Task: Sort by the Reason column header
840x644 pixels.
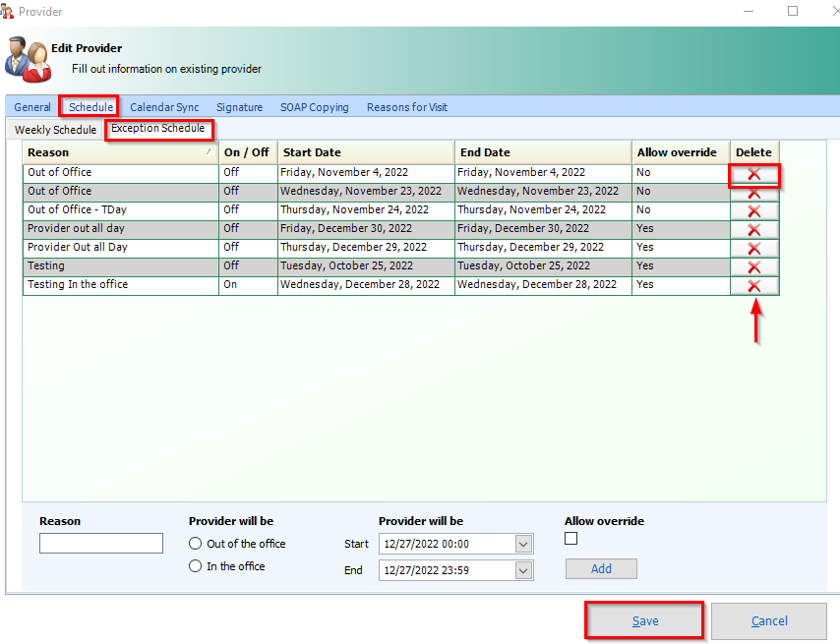Action: pyautogui.click(x=121, y=152)
